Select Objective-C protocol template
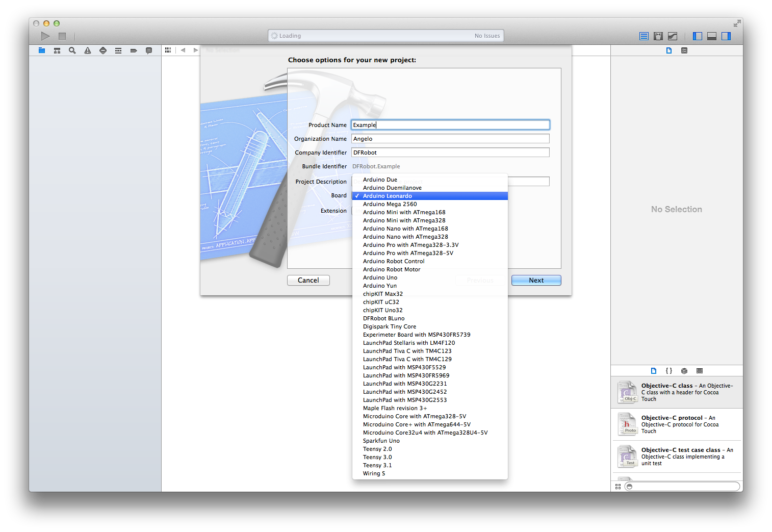The height and width of the screenshot is (532, 772). pos(677,424)
